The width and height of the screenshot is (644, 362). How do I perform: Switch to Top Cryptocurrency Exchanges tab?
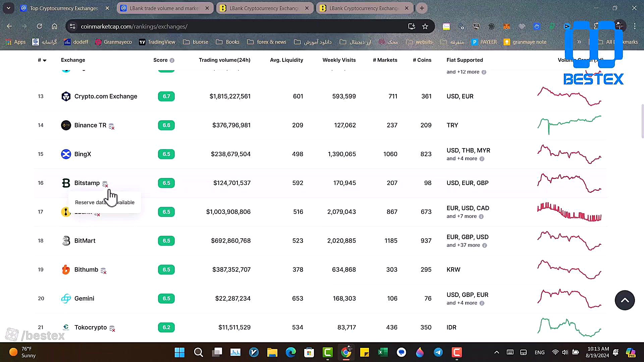64,8
